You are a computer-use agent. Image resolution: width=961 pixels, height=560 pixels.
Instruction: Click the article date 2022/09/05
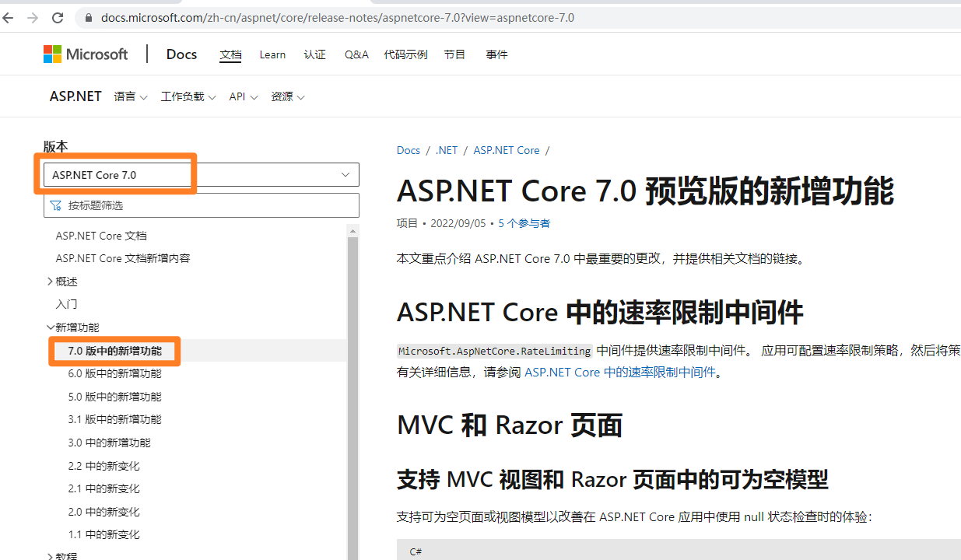458,223
